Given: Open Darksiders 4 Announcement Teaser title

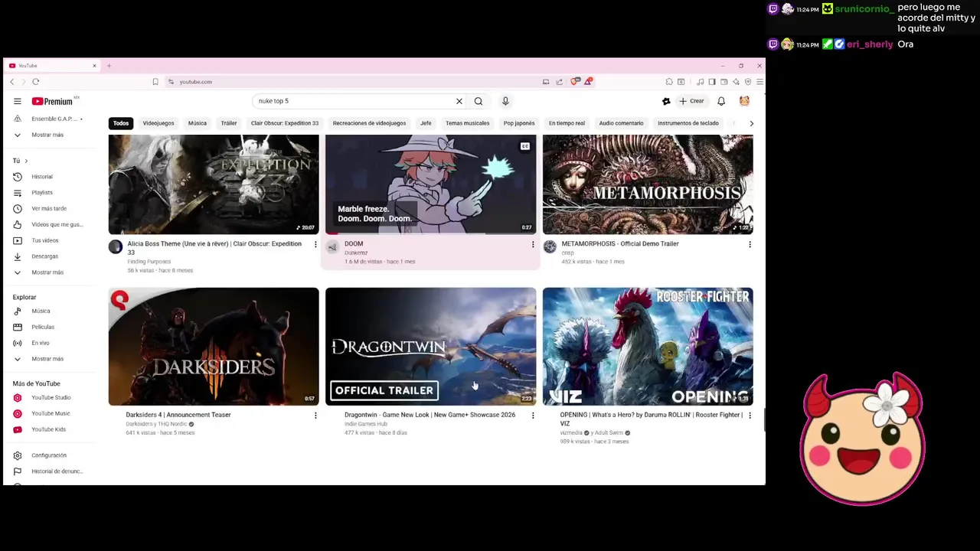Looking at the screenshot, I should pos(178,415).
